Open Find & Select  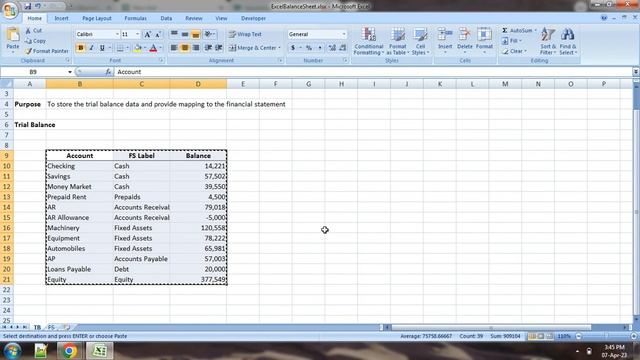pos(568,41)
